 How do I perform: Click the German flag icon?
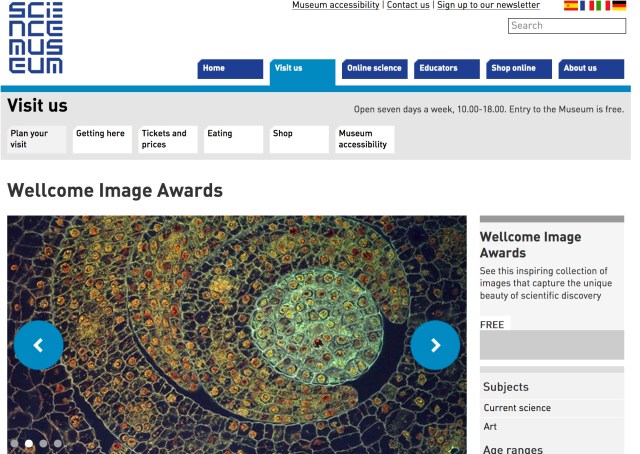click(619, 6)
